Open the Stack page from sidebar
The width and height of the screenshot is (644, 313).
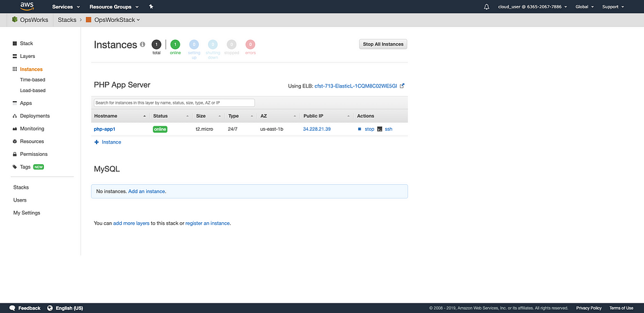click(x=26, y=44)
